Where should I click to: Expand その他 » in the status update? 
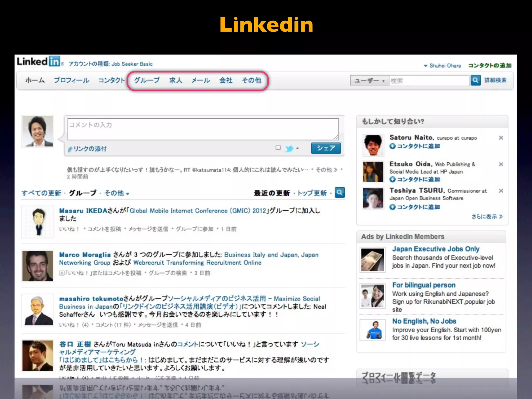click(x=326, y=170)
